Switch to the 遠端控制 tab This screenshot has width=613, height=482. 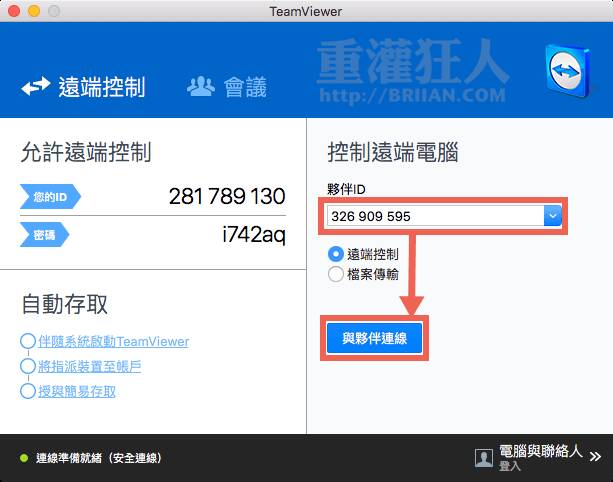83,87
